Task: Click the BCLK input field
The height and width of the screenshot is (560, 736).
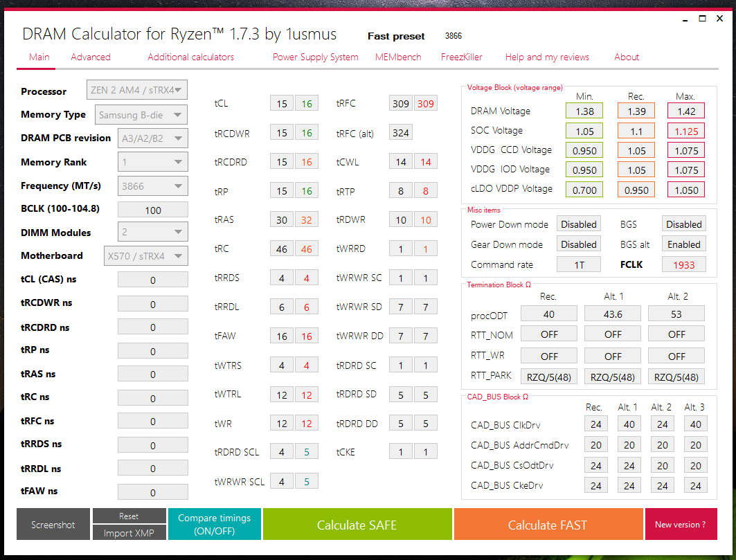Action: pyautogui.click(x=152, y=210)
